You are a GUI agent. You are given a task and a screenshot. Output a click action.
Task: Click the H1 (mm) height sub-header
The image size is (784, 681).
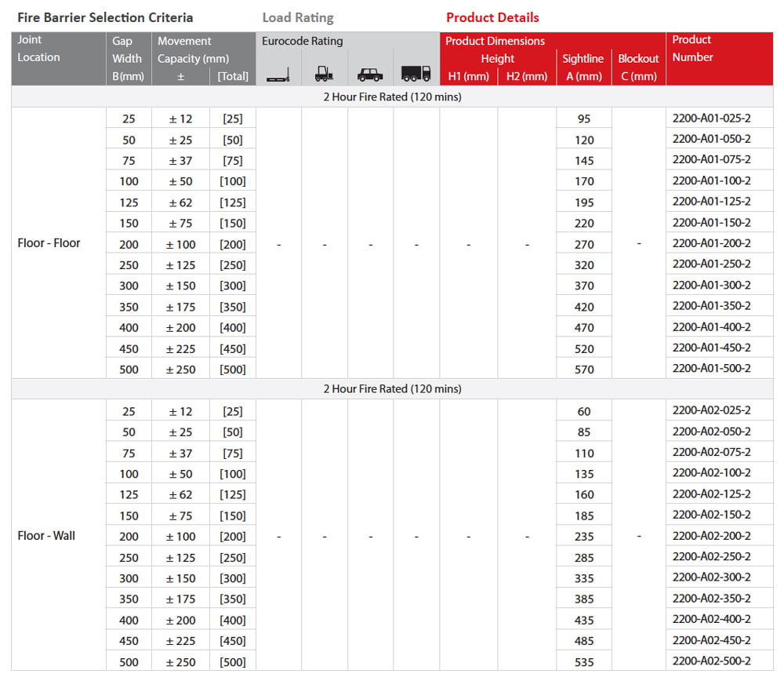point(468,76)
